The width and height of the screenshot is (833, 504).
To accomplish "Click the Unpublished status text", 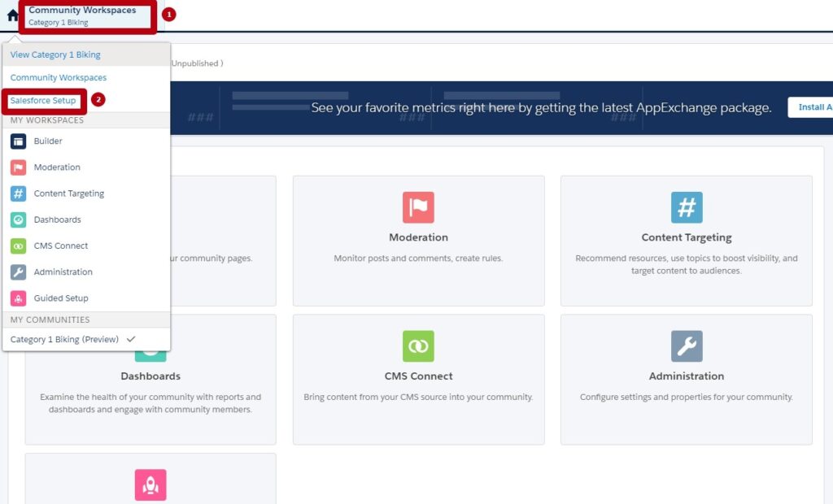I will click(197, 63).
